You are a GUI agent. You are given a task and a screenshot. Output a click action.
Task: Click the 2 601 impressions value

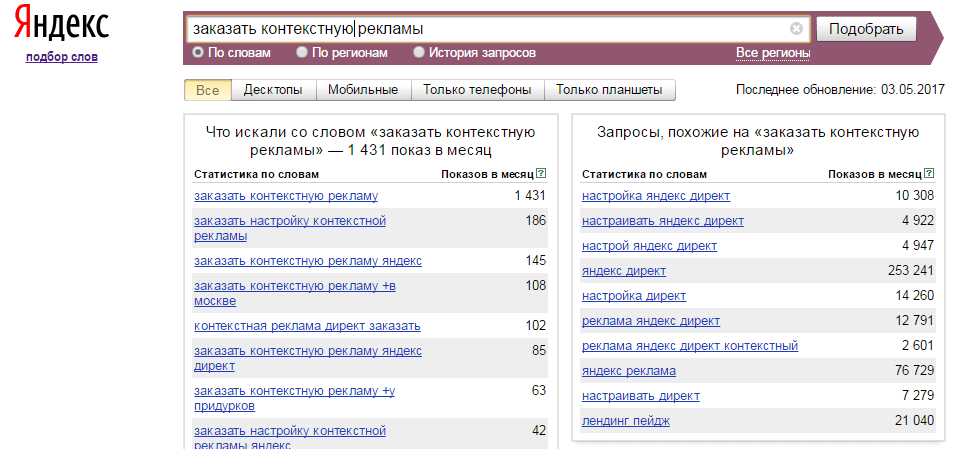pos(918,345)
